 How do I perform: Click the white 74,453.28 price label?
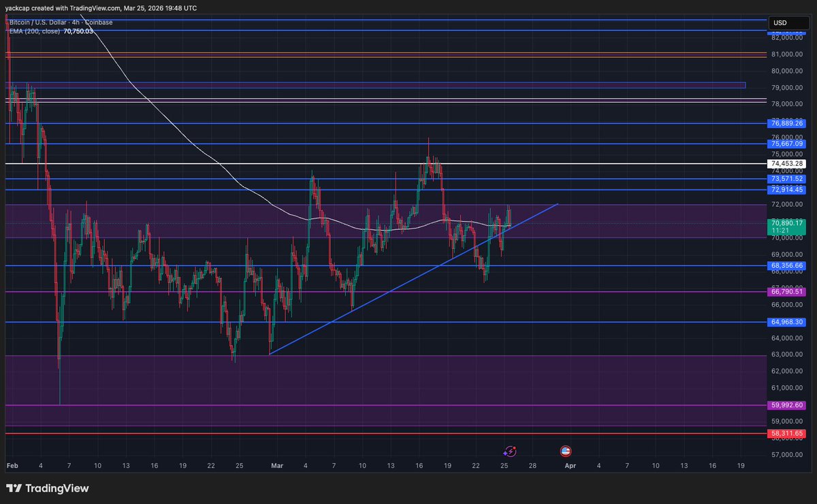point(786,164)
